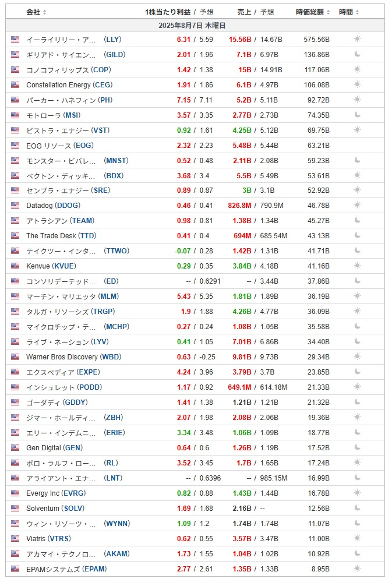Click LLY market cap 575.56B
The width and height of the screenshot is (392, 586).
[316, 40]
